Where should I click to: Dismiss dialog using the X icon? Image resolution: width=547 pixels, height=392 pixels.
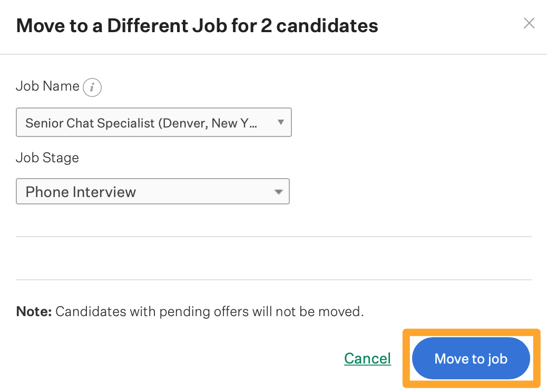click(x=529, y=23)
